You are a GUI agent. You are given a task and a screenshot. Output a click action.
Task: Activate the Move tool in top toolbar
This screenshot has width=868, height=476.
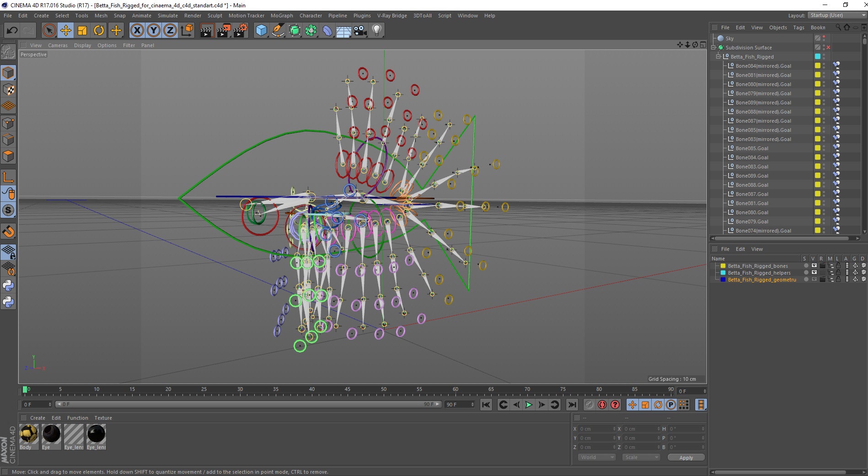(66, 31)
